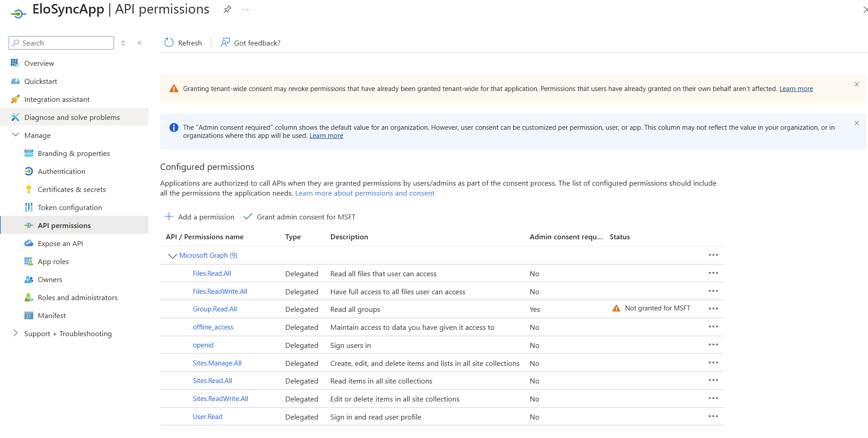868x438 pixels.
Task: Open ellipsis menu for Microsoft Graph row
Action: tap(713, 255)
